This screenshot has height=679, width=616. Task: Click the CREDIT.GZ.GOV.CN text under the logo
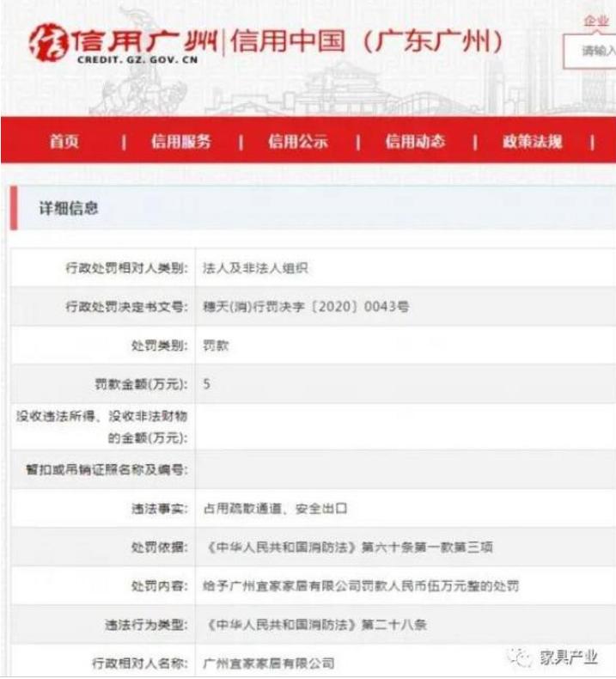(137, 60)
